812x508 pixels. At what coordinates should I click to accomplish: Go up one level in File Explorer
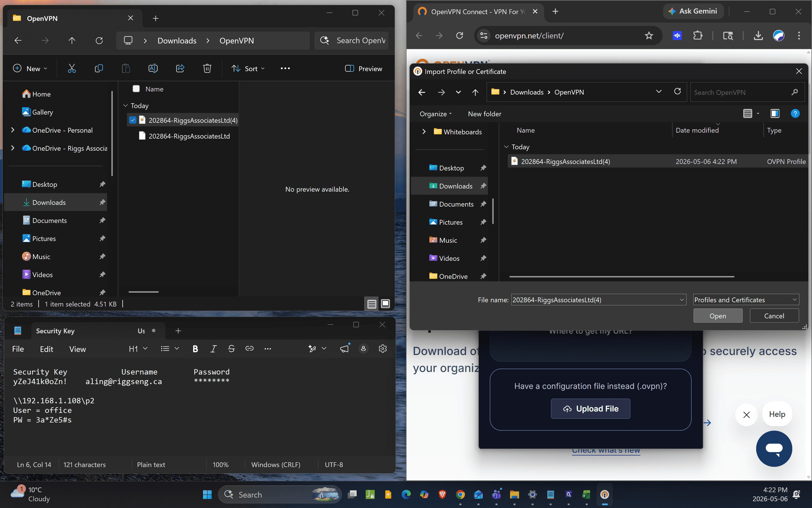(72, 41)
